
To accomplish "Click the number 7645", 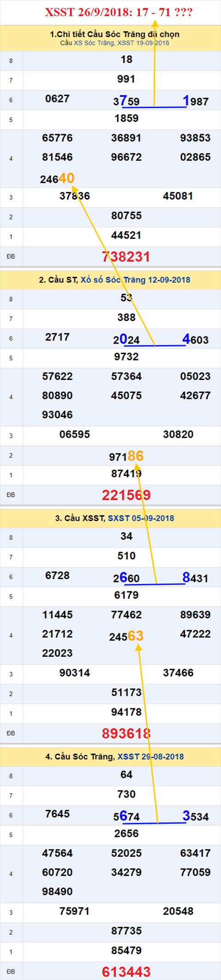I will click(58, 814).
